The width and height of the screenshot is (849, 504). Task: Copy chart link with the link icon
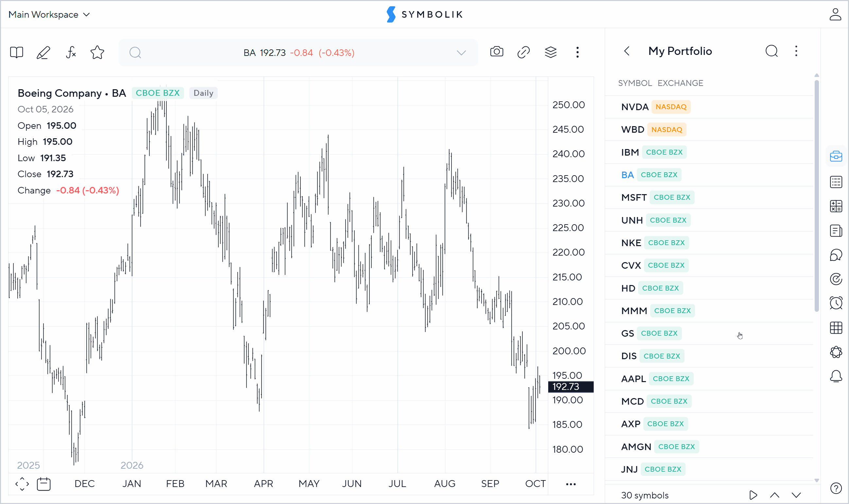coord(523,52)
